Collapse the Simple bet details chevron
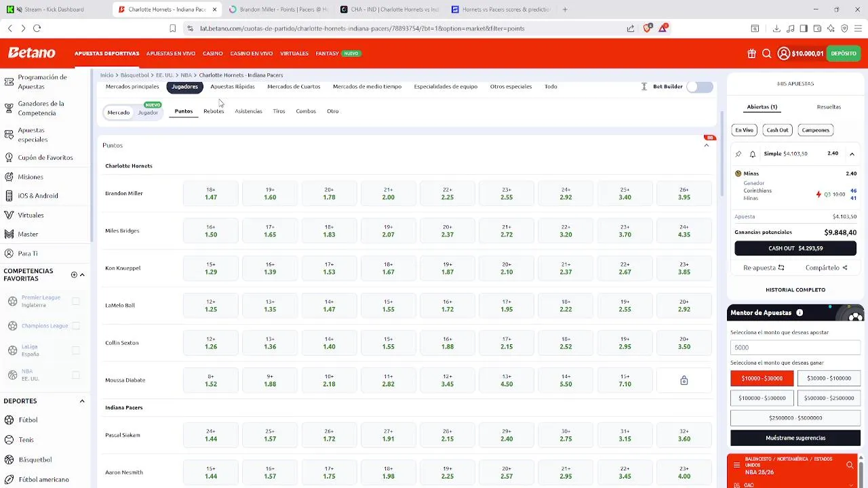The width and height of the screenshot is (868, 488). coord(852,154)
